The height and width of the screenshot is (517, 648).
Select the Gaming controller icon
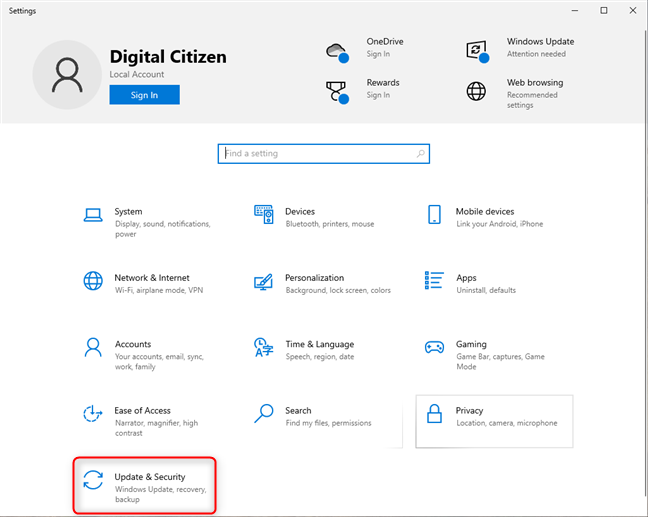click(434, 347)
